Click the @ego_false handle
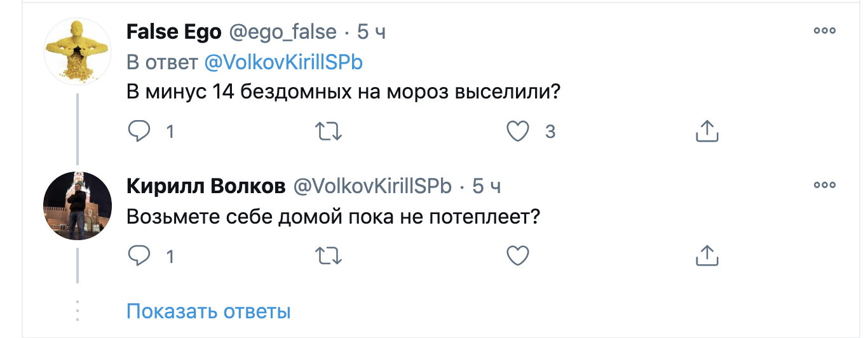 coord(282,32)
